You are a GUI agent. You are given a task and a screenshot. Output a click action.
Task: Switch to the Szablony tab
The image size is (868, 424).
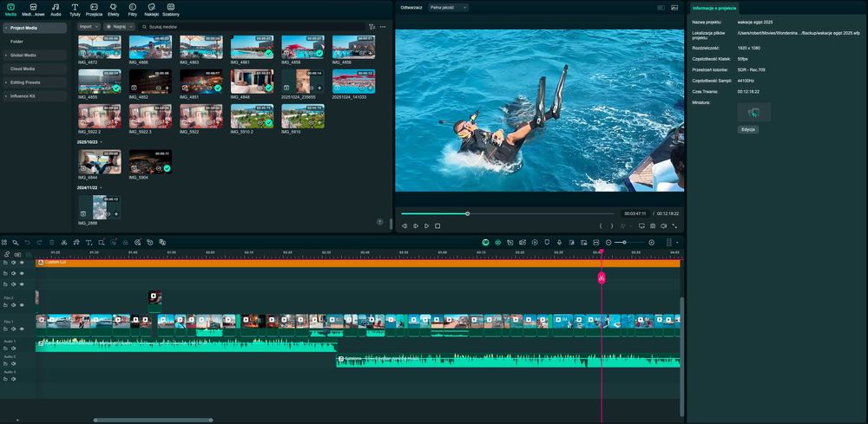[x=170, y=10]
